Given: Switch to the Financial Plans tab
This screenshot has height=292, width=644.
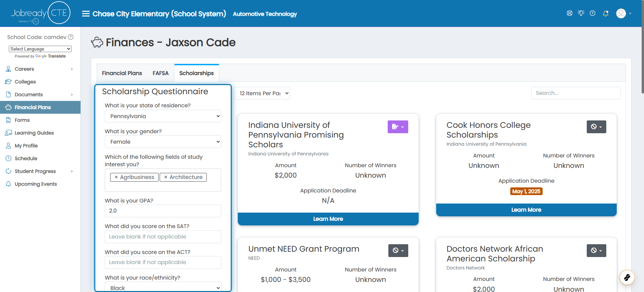Looking at the screenshot, I should tap(122, 73).
